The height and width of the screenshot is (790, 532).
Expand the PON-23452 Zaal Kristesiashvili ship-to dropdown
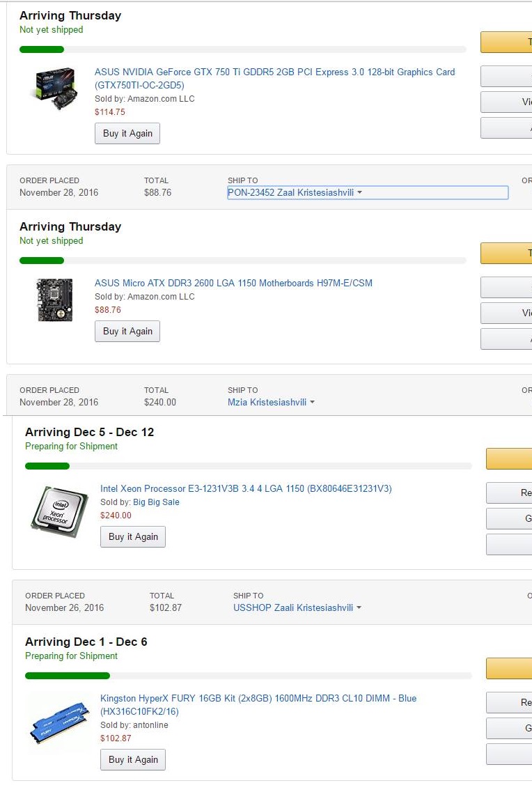[x=368, y=192]
